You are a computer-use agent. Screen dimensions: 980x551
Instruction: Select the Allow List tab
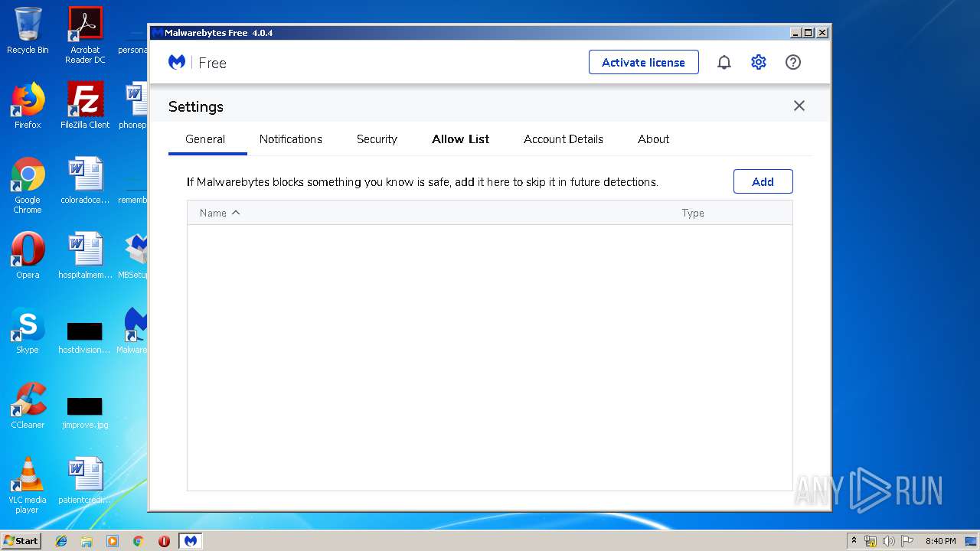[461, 139]
